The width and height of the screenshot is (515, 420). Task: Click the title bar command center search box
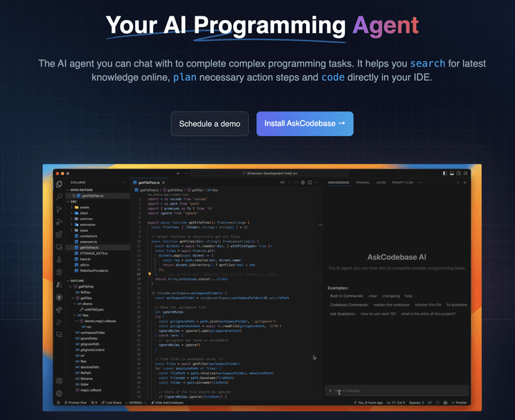269,173
